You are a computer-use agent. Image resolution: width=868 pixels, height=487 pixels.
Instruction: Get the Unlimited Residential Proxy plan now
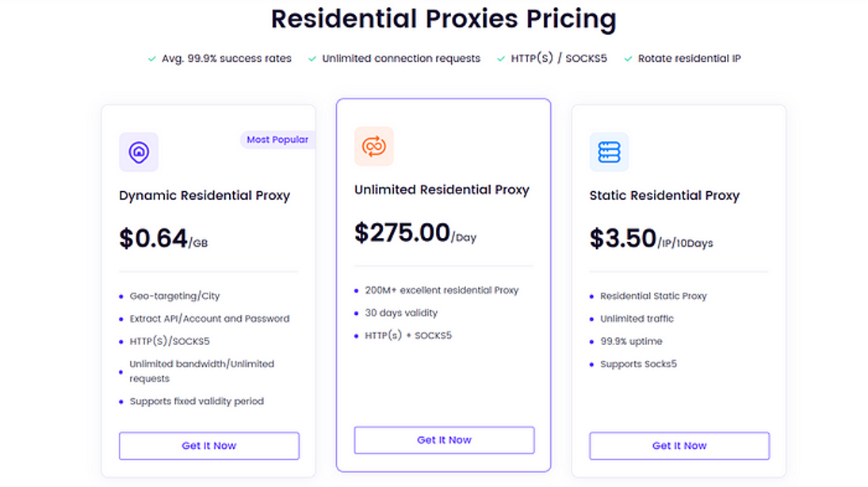pyautogui.click(x=445, y=440)
